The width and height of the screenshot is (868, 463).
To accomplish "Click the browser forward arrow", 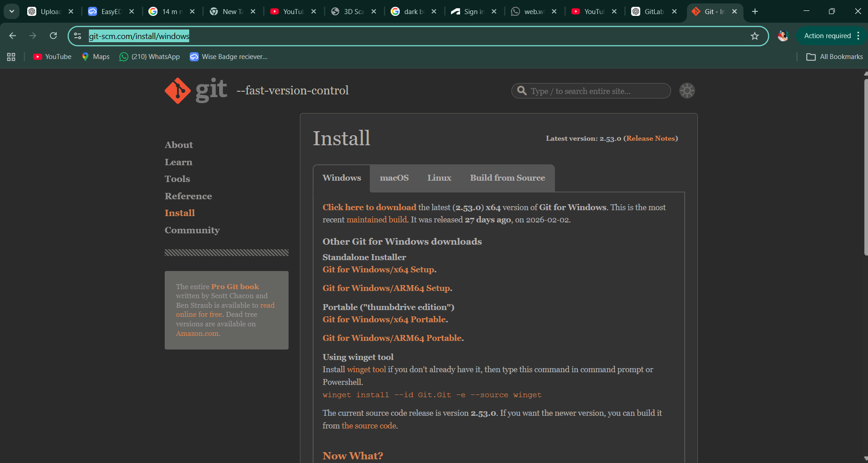I will [33, 36].
